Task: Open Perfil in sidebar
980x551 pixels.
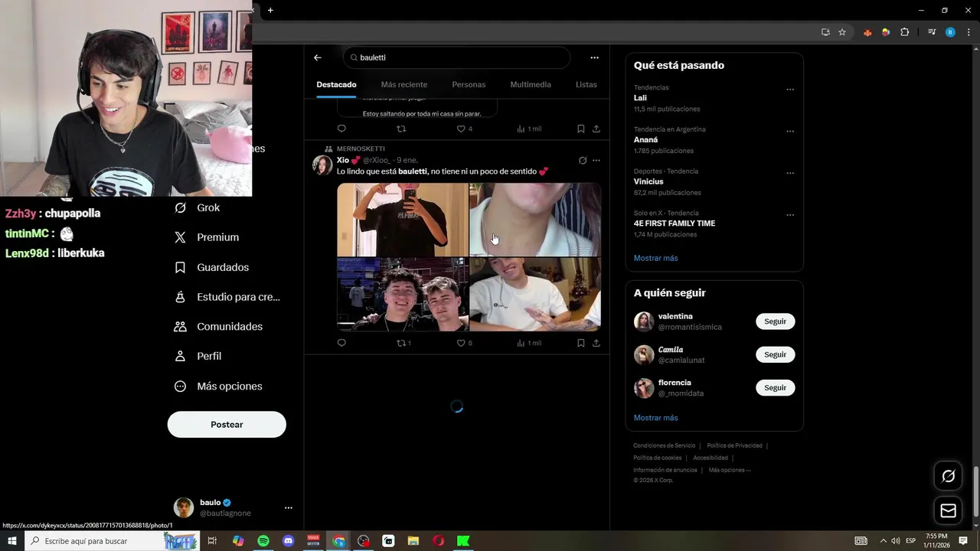Action: click(x=198, y=356)
